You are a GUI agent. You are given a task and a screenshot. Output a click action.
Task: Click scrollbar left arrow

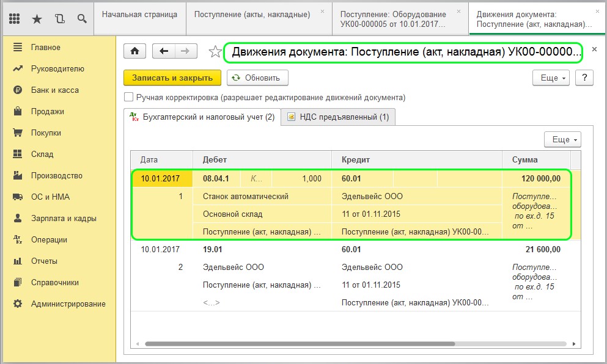(x=137, y=344)
